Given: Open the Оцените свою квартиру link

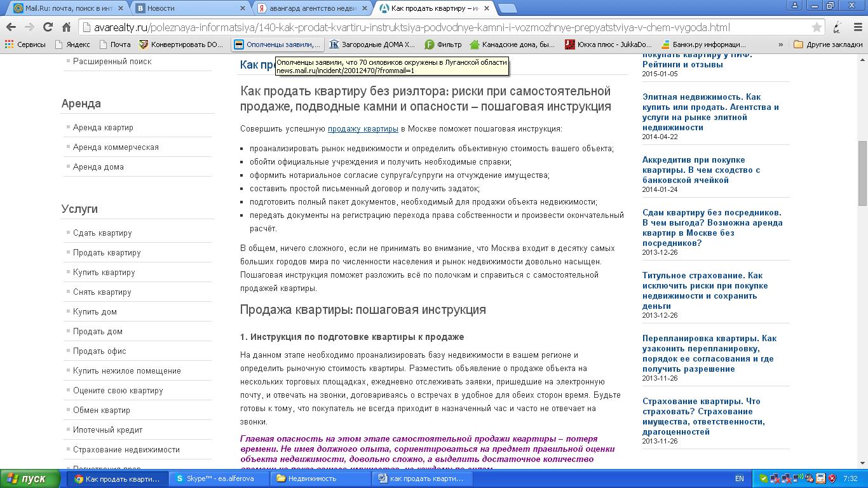Looking at the screenshot, I should [x=118, y=390].
